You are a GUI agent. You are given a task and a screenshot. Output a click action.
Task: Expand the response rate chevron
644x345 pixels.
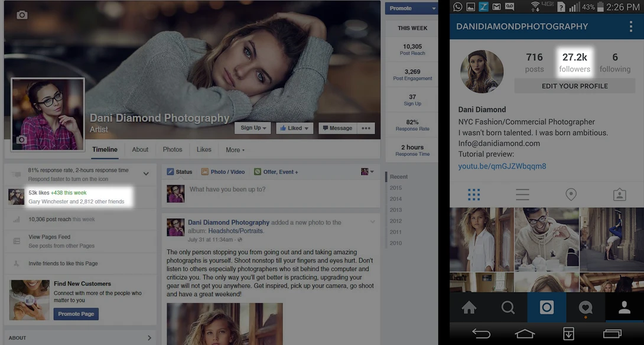pos(146,174)
